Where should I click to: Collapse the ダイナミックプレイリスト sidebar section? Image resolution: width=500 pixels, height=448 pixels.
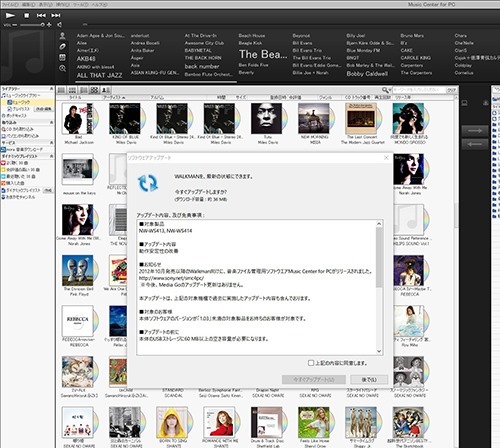[52, 156]
